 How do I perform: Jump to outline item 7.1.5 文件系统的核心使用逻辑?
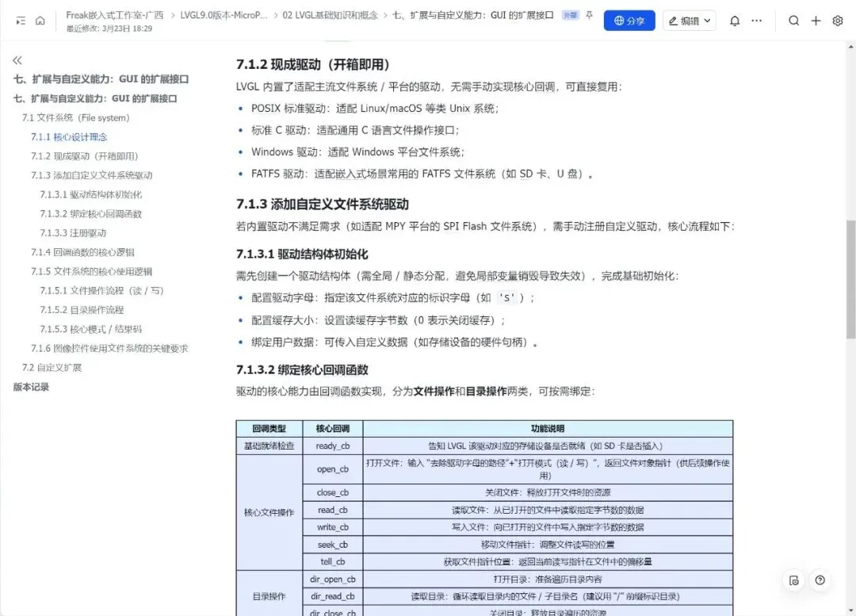click(92, 271)
